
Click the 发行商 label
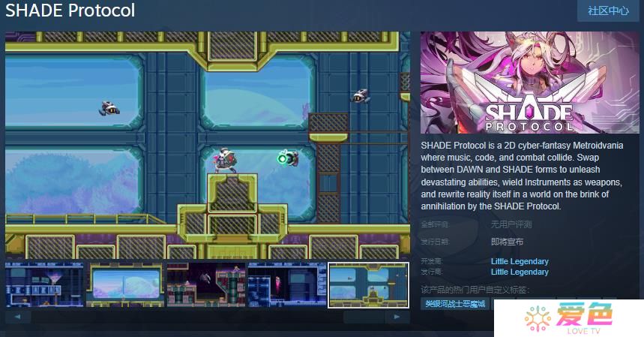(x=432, y=272)
